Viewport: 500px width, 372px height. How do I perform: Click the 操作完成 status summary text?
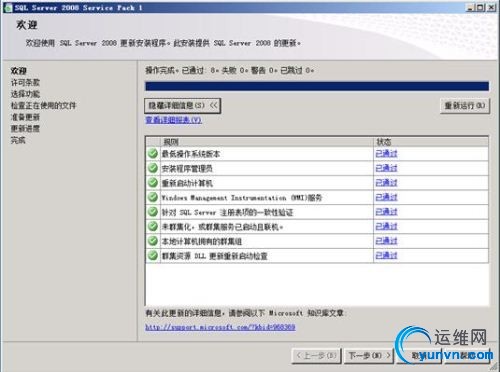coord(230,70)
